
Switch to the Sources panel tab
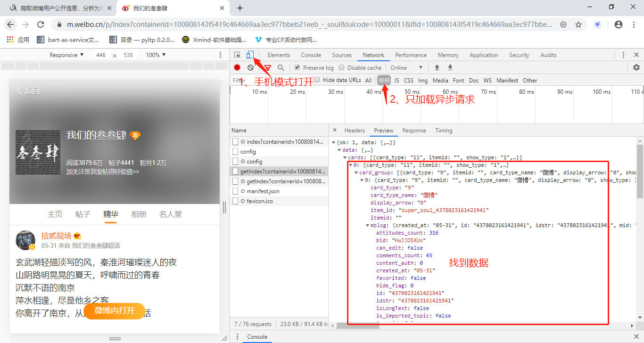click(x=342, y=55)
